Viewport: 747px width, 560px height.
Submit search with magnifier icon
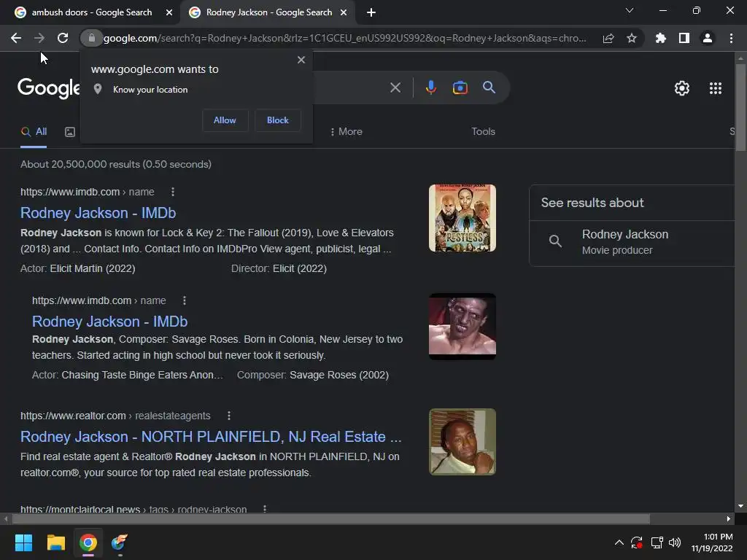click(x=489, y=87)
